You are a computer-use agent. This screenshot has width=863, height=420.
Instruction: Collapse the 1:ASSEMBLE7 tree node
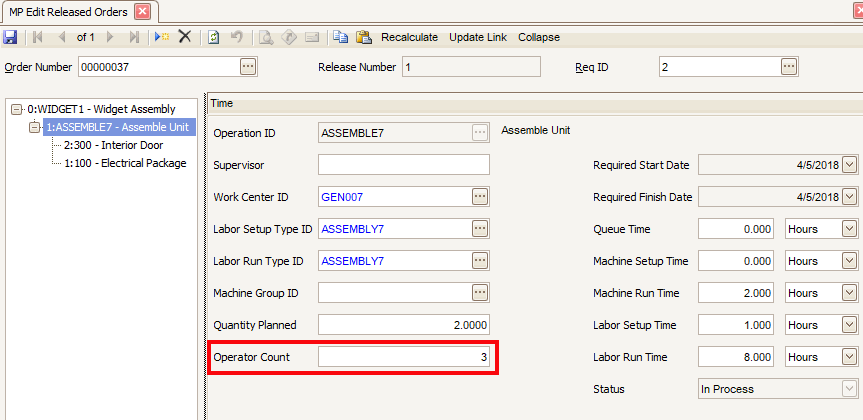[35, 127]
